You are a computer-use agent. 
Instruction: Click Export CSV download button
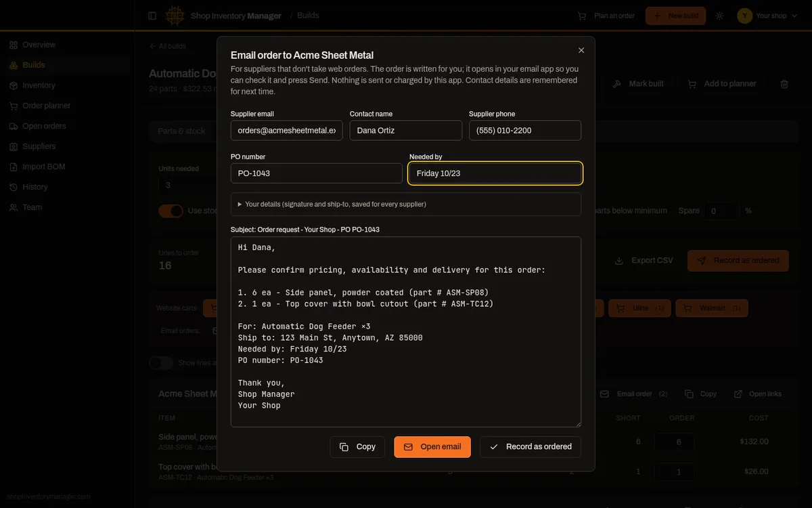(x=644, y=260)
